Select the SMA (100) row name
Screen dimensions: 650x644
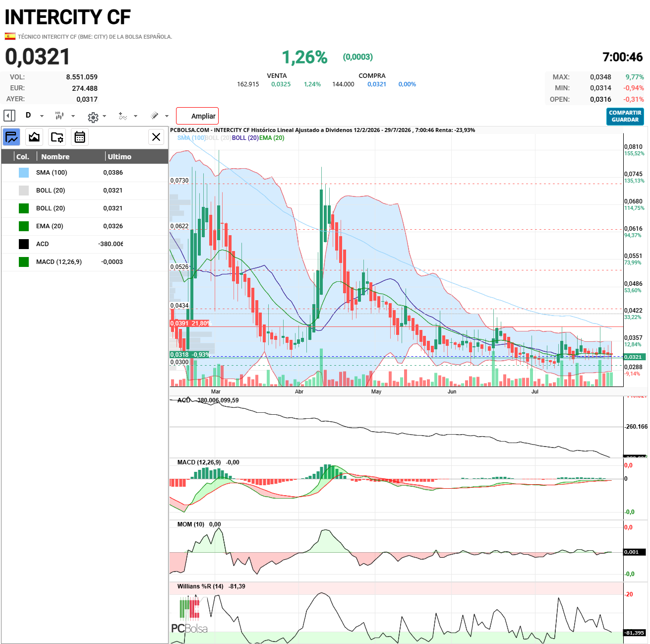pos(52,173)
